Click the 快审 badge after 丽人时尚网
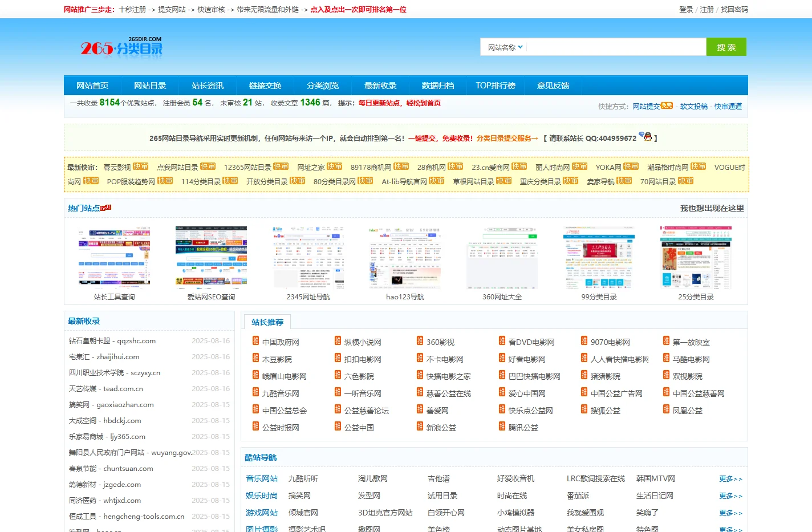This screenshot has height=532, width=812. pyautogui.click(x=580, y=166)
